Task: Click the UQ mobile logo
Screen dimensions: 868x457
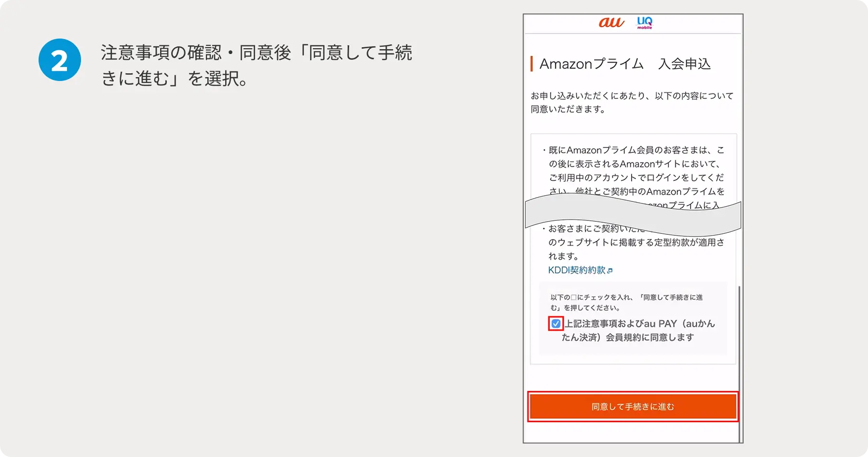Action: coord(644,23)
